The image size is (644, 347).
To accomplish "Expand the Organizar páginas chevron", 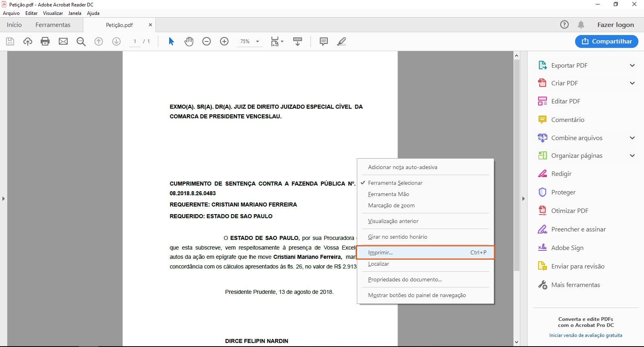I will [632, 155].
